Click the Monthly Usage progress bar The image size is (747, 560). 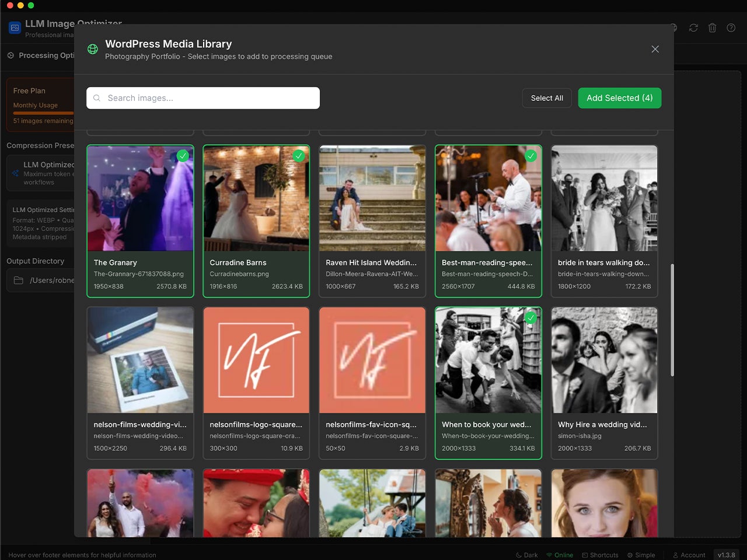[x=43, y=113]
